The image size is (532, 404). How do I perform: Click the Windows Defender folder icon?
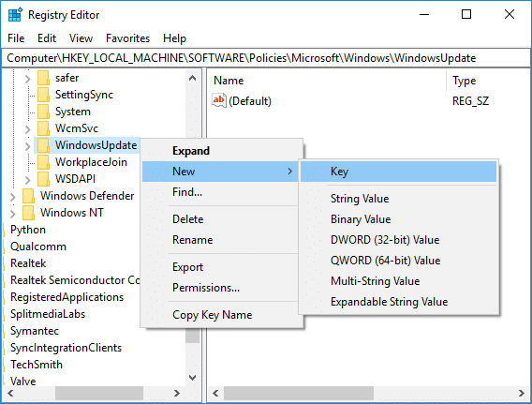coord(28,196)
